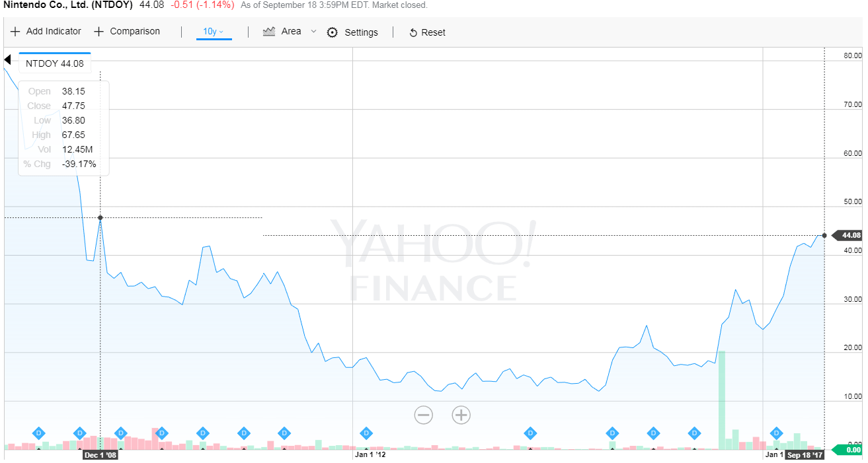Collapse the chart panel via left arrow icon
This screenshot has height=463, width=868.
[7, 59]
